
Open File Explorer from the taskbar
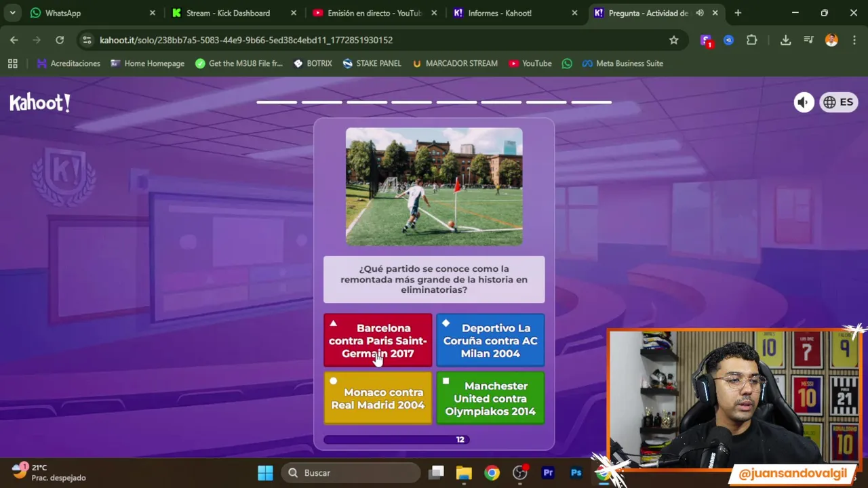464,472
